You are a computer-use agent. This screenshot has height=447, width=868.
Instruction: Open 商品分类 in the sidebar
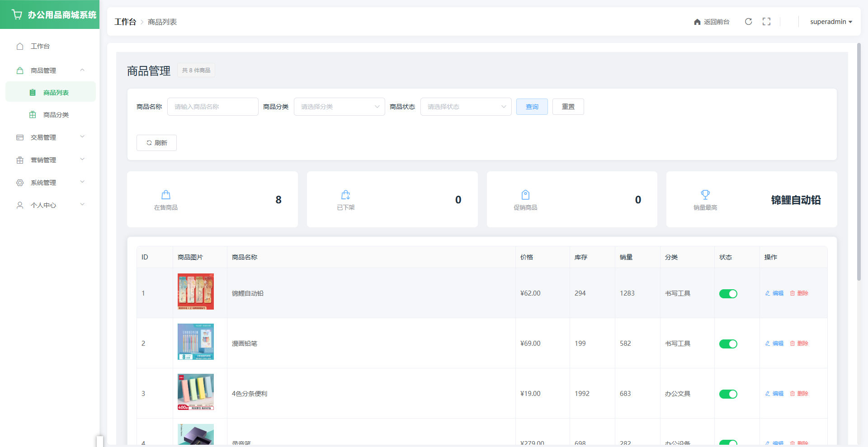point(56,115)
